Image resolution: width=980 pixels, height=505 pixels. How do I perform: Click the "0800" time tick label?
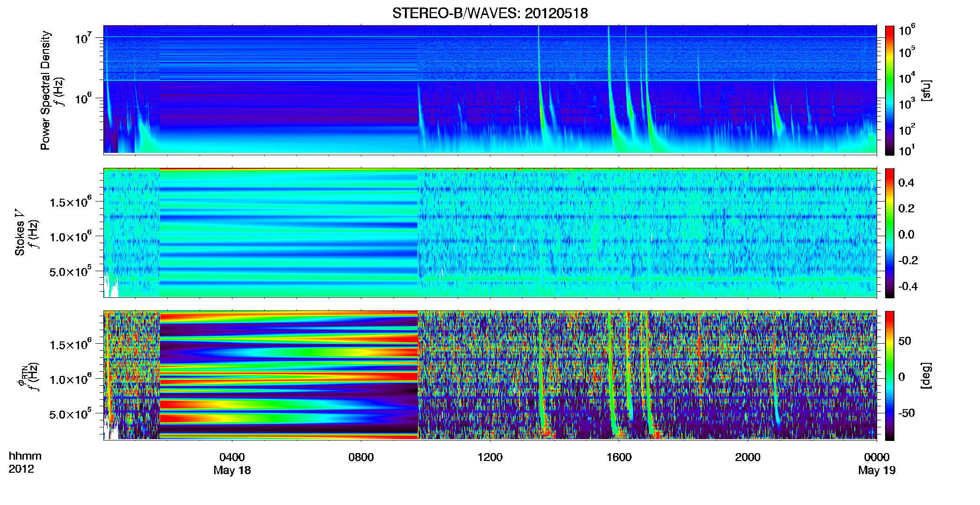361,457
